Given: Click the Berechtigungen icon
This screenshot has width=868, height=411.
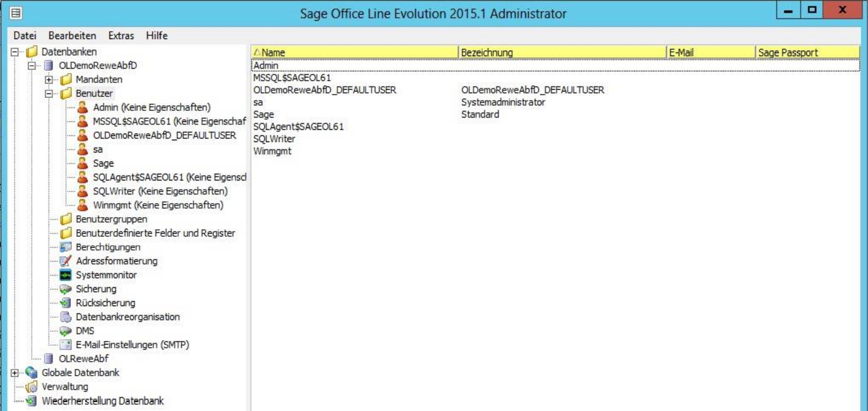Looking at the screenshot, I should [x=65, y=247].
